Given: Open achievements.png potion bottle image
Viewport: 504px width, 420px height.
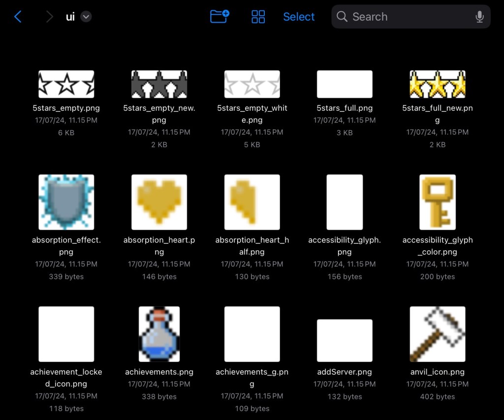Looking at the screenshot, I should 159,334.
